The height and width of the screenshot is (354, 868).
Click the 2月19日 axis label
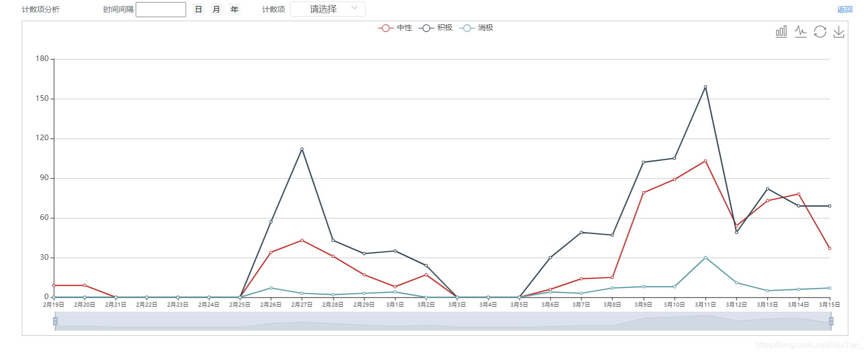(x=53, y=305)
